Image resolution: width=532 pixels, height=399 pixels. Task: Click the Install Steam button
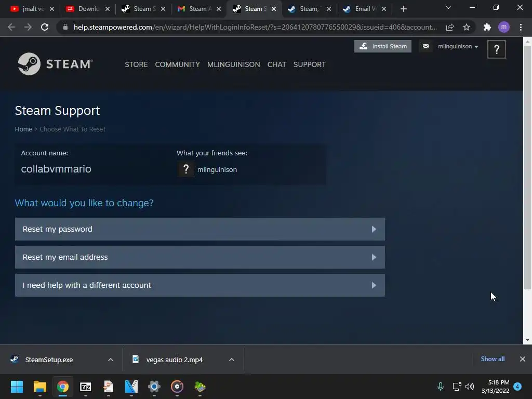click(x=383, y=46)
